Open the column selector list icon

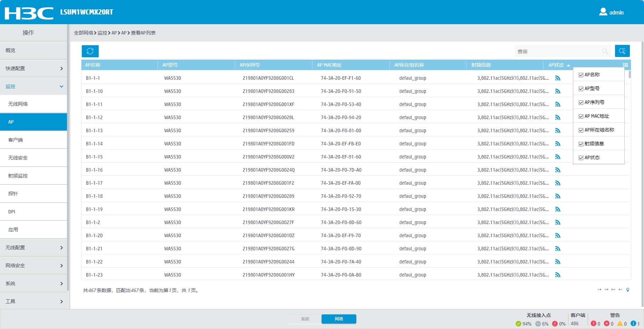(x=625, y=65)
